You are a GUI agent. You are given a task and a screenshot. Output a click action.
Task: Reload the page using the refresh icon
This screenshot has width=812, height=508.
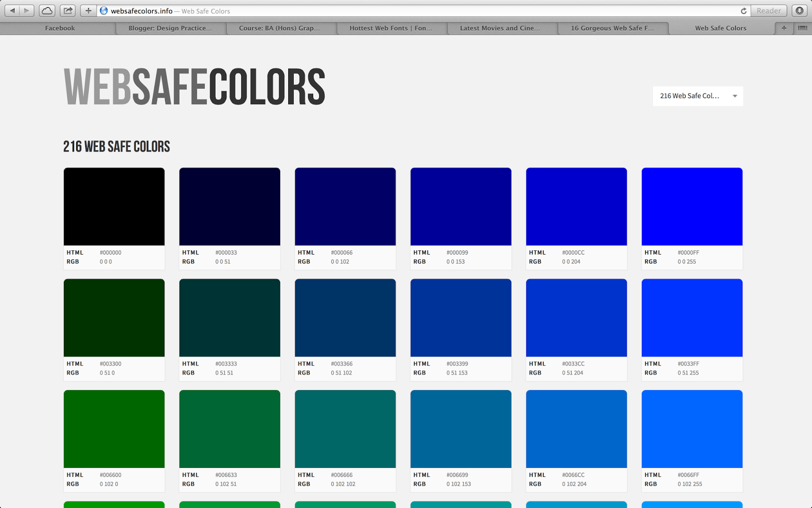pyautogui.click(x=743, y=11)
